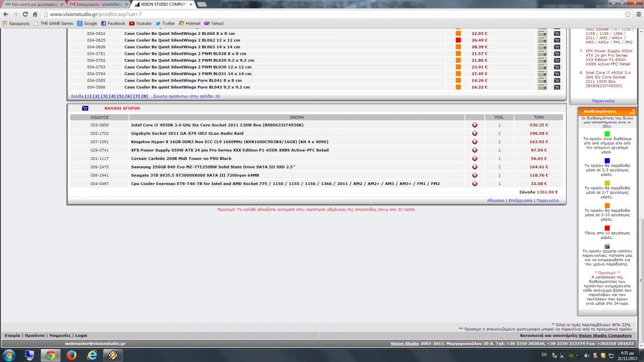The height and width of the screenshot is (362, 644).
Task: Click the Vision Studio Computers footer link
Action: (x=605, y=335)
